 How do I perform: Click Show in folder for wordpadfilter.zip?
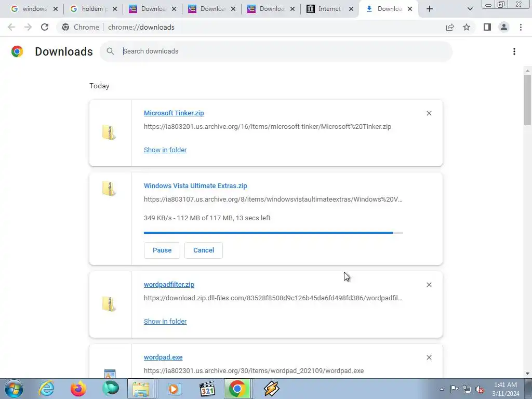point(165,321)
